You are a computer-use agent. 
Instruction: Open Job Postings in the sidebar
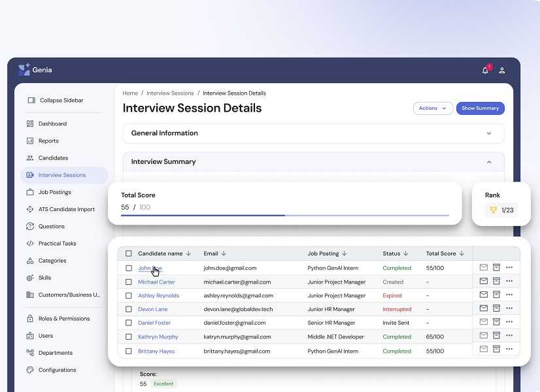pyautogui.click(x=55, y=192)
